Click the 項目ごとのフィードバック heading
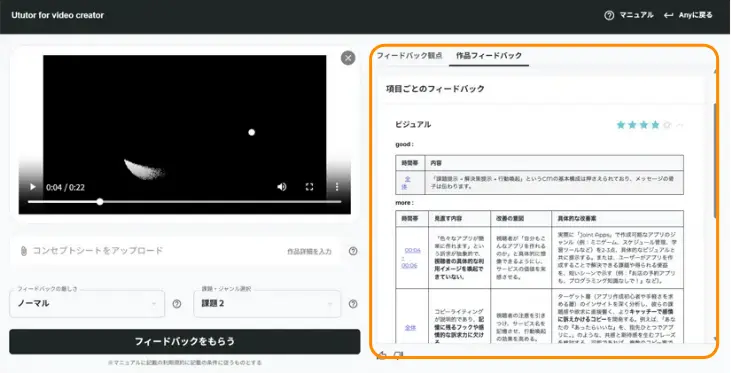This screenshot has width=731, height=374. 435,89
